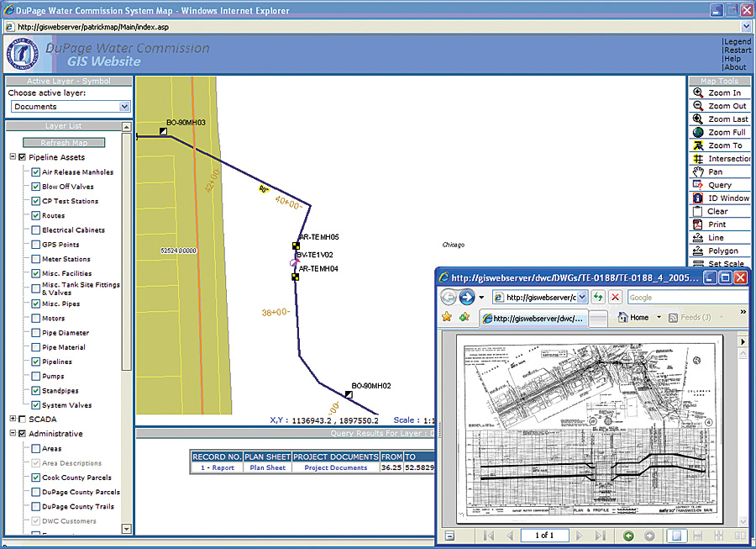Click red Stop icon in popup window
This screenshot has width=756, height=549.
coord(615,297)
